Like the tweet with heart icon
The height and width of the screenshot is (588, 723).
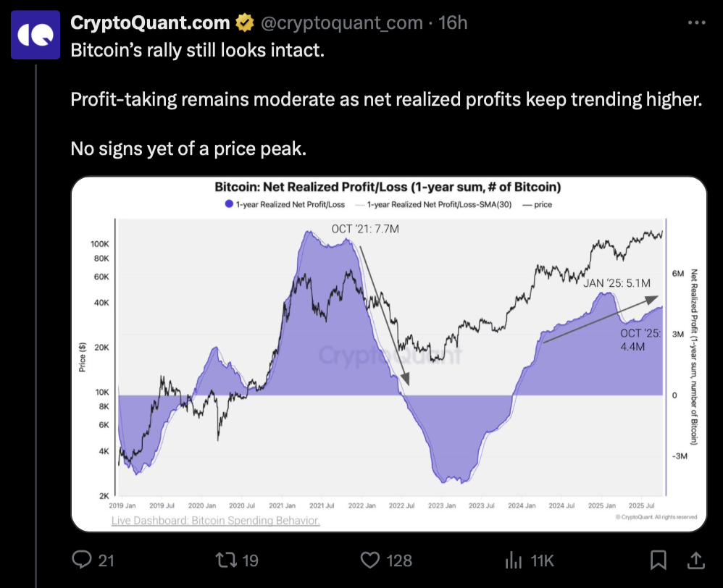click(371, 560)
